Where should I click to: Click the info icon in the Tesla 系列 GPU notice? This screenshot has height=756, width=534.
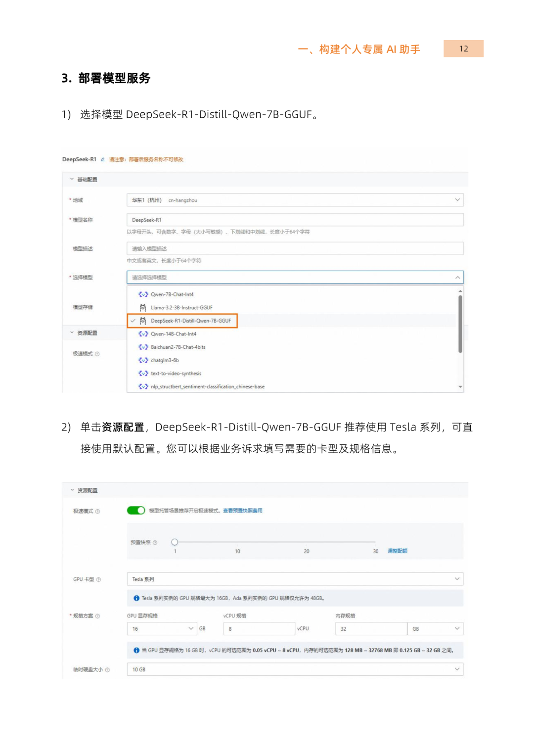[x=136, y=598]
